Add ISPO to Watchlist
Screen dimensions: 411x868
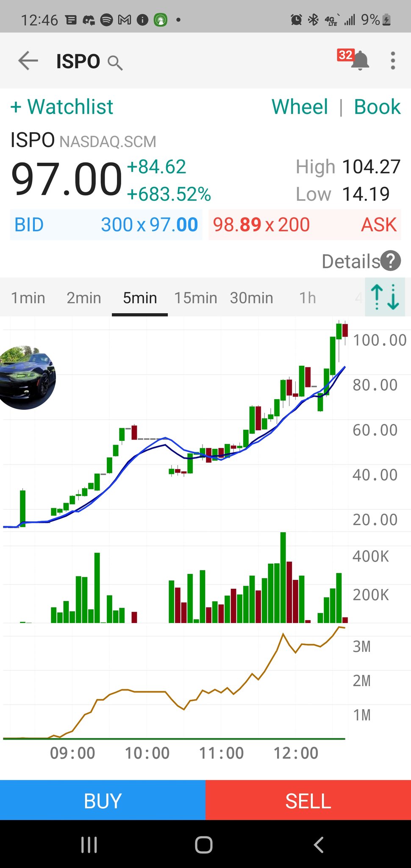(62, 106)
